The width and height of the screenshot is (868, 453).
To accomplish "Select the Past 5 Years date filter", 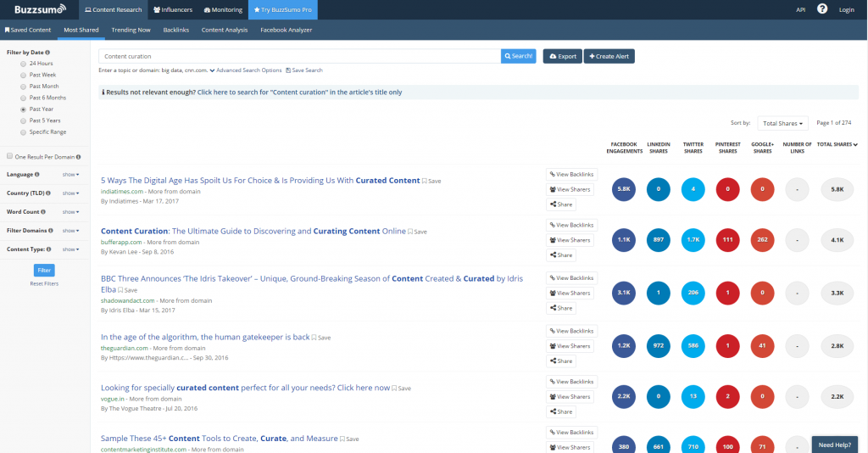I will (x=23, y=120).
